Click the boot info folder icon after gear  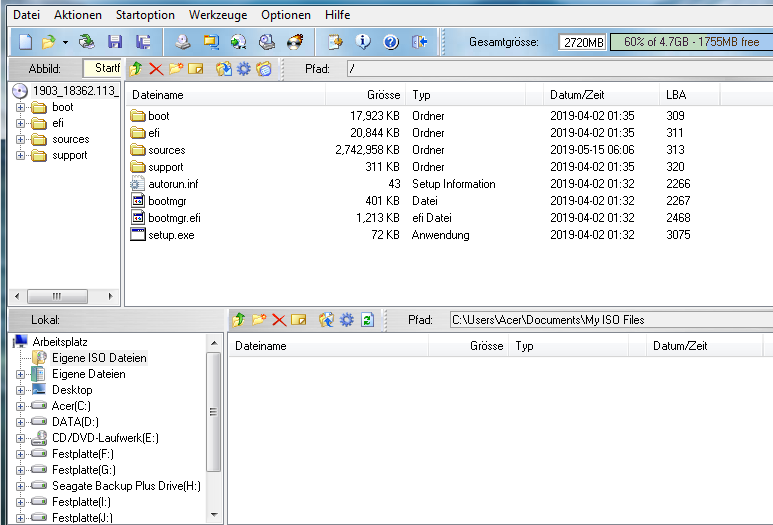pyautogui.click(x=264, y=69)
